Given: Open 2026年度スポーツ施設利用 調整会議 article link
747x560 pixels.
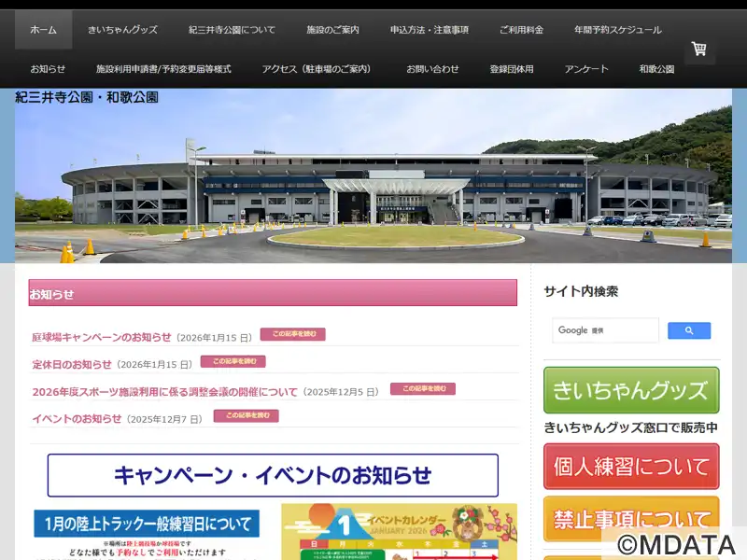Looking at the screenshot, I should (x=164, y=392).
